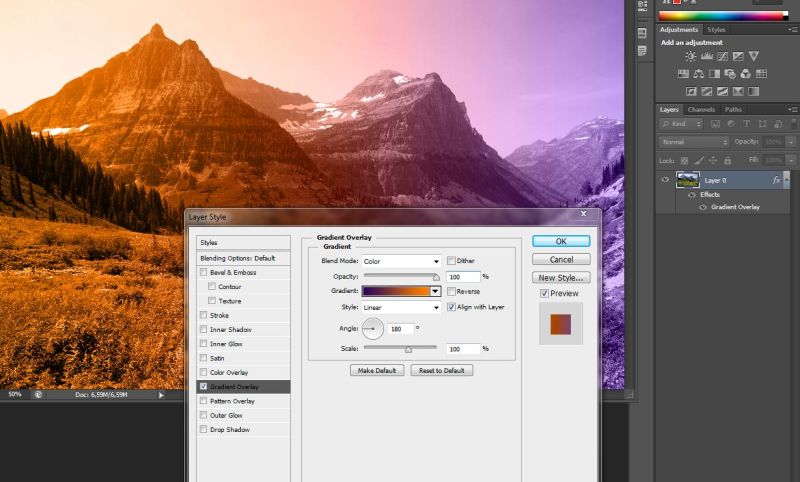Open the Style dropdown set to Linear
Image resolution: width=800 pixels, height=482 pixels.
[401, 308]
